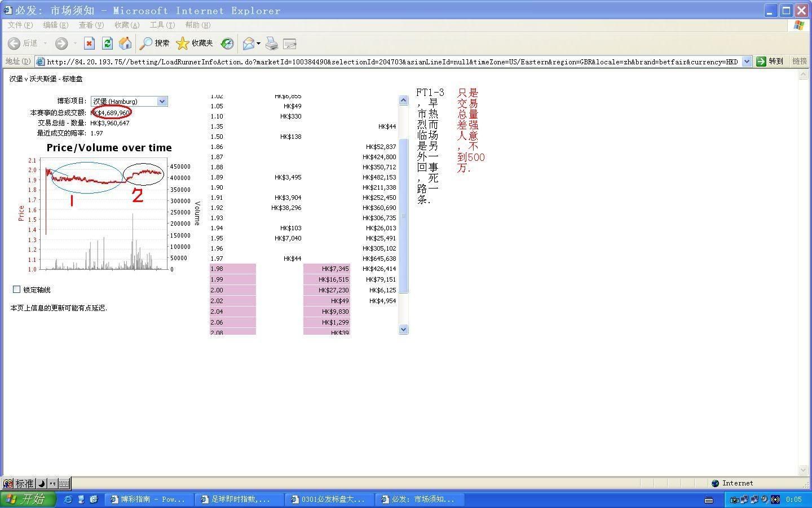Open the Search (搜索) toolbar button

click(155, 43)
